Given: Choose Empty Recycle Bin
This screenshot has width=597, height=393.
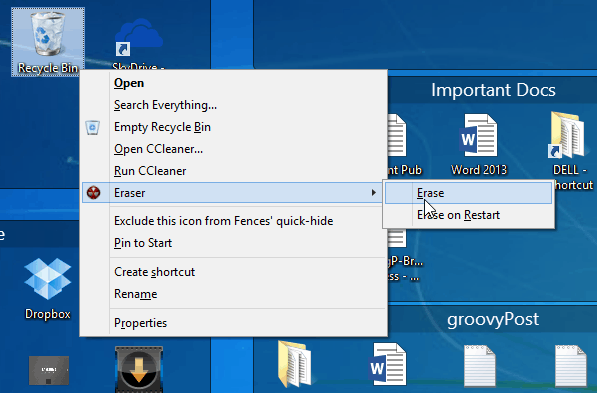Looking at the screenshot, I should pyautogui.click(x=234, y=127).
